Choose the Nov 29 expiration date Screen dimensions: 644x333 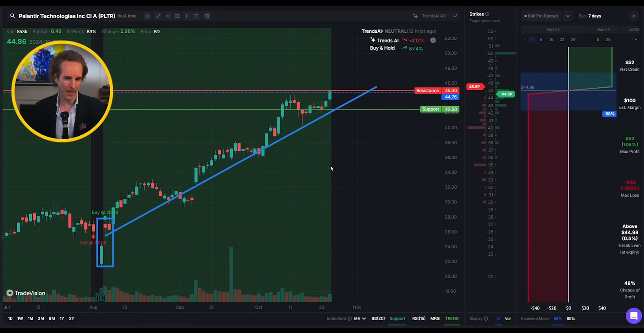pyautogui.click(x=573, y=39)
